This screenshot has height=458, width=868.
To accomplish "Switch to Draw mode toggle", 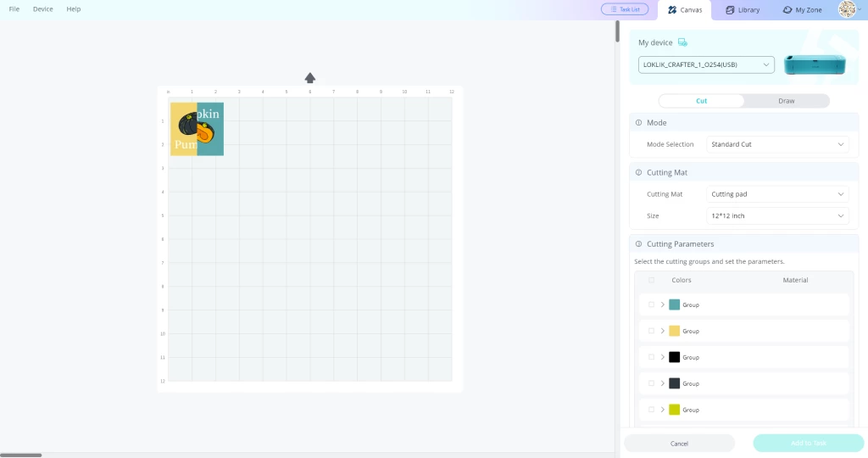I will [x=786, y=101].
